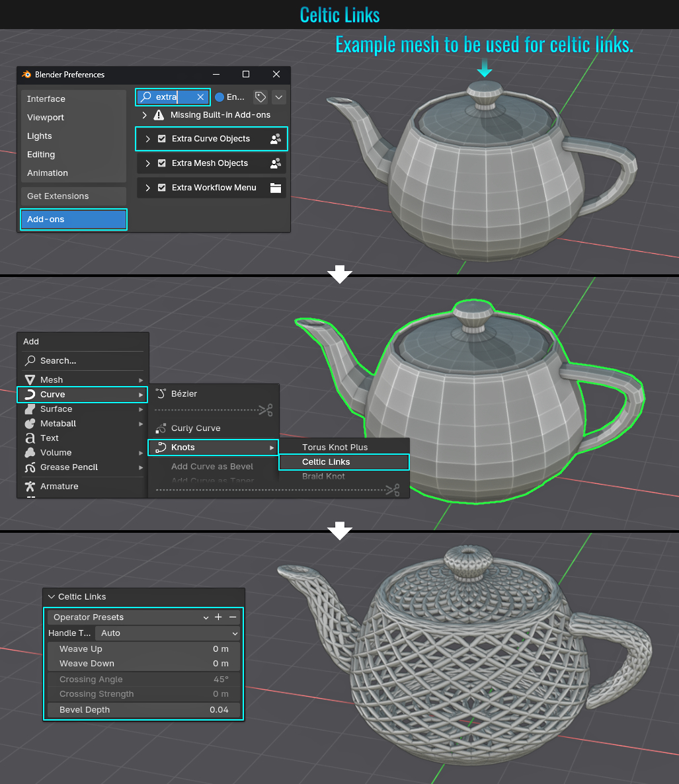Open the Editing preferences tab
This screenshot has height=784, width=679.
pyautogui.click(x=73, y=155)
